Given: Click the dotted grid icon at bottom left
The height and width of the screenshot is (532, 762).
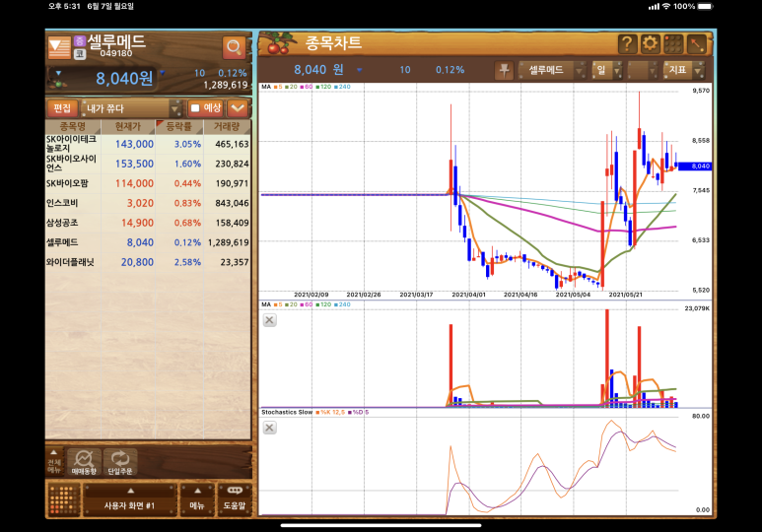Looking at the screenshot, I should tap(64, 499).
